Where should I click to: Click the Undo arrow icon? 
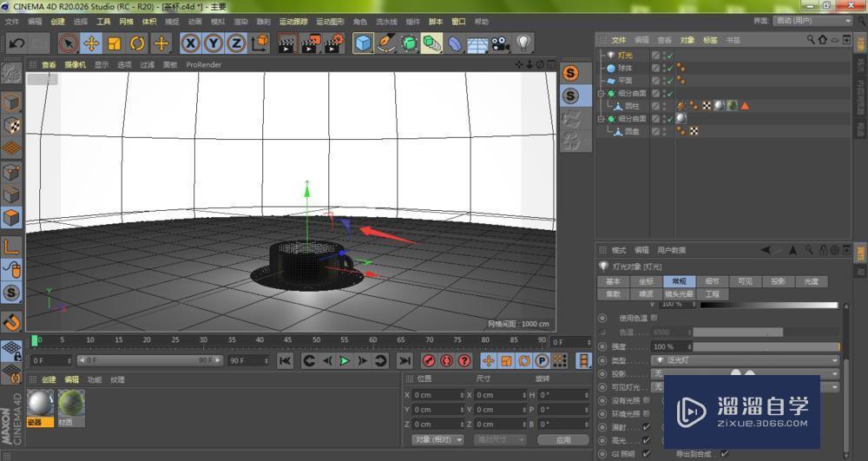(x=16, y=43)
